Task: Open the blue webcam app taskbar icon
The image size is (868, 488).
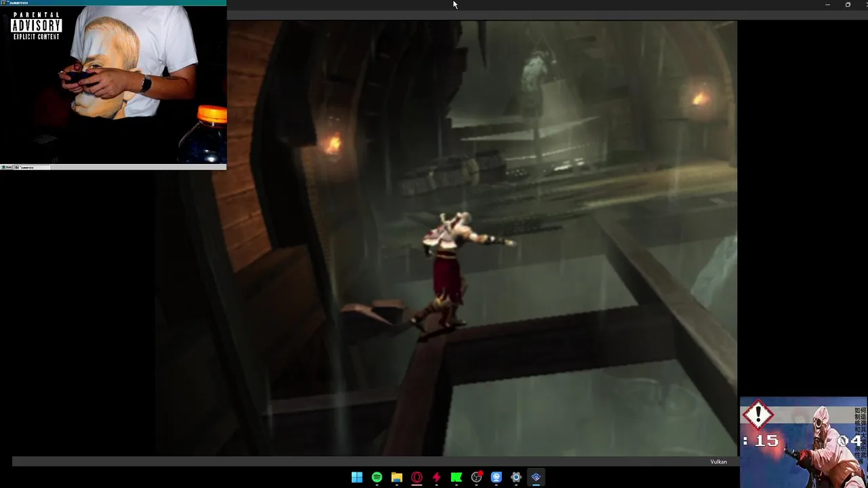Action: pyautogui.click(x=496, y=477)
